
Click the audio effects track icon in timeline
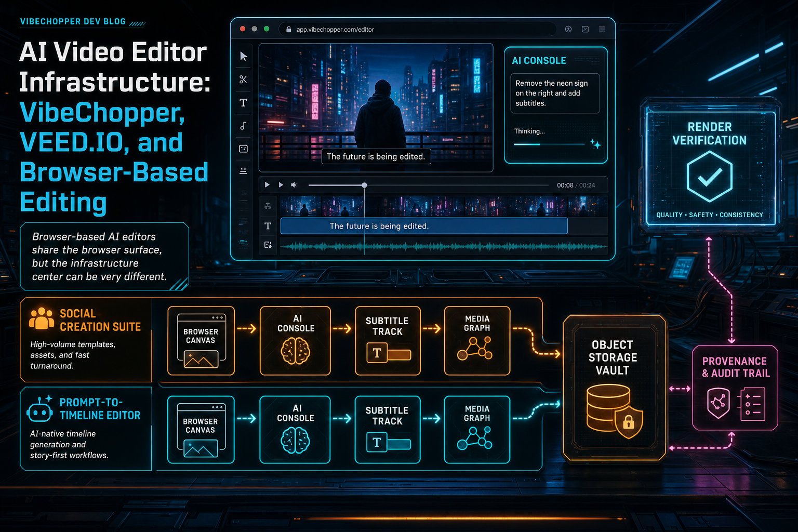coord(268,245)
